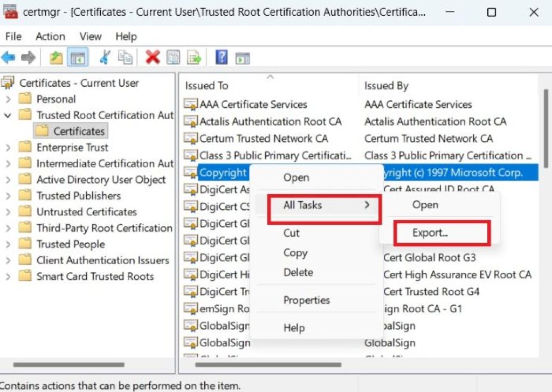The image size is (552, 392).
Task: Expand the Untrusted Certificates tree node
Action: click(x=8, y=212)
